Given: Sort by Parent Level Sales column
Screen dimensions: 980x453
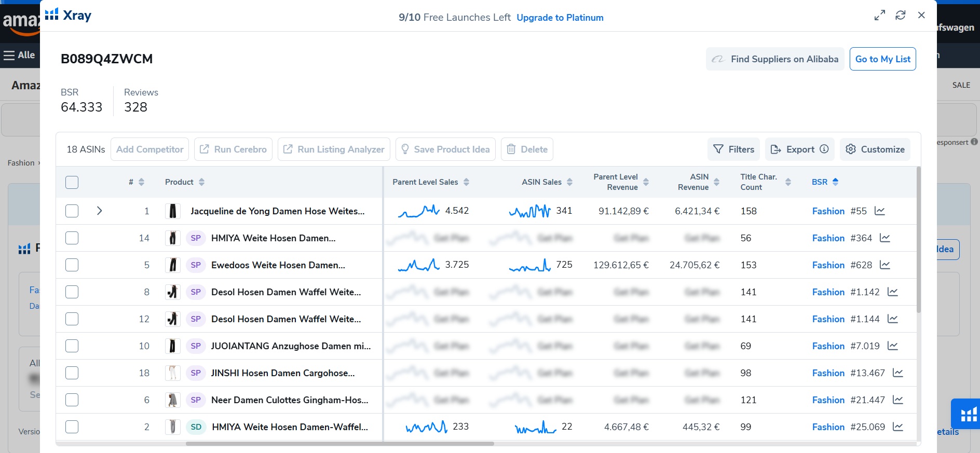Looking at the screenshot, I should click(x=467, y=182).
